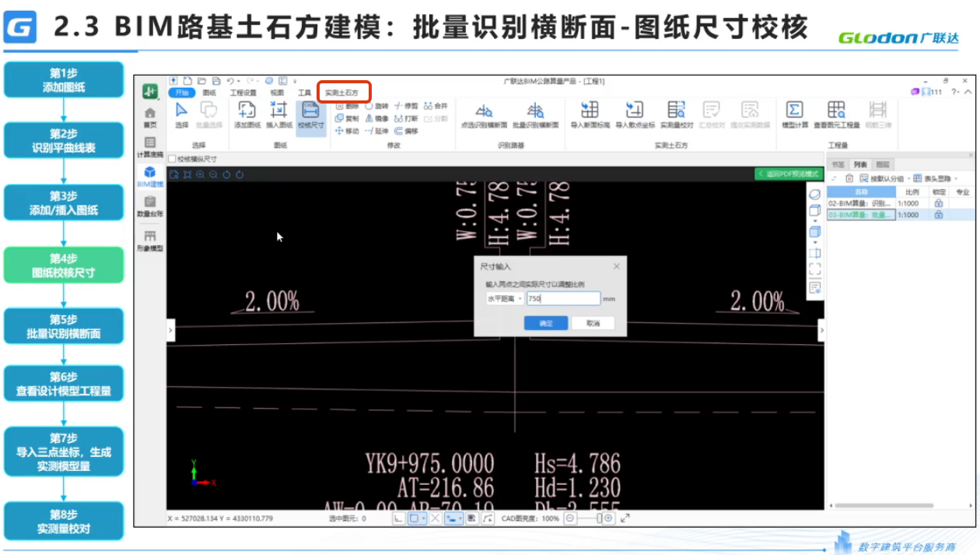Switch to the 图层 panel tab
Image resolution: width=980 pixels, height=555 pixels.
coord(883,164)
